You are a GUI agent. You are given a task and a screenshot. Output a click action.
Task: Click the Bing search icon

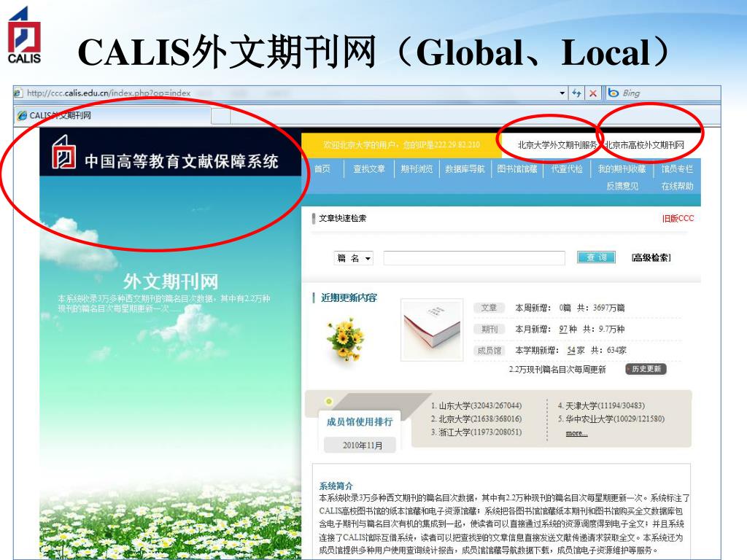click(x=614, y=93)
